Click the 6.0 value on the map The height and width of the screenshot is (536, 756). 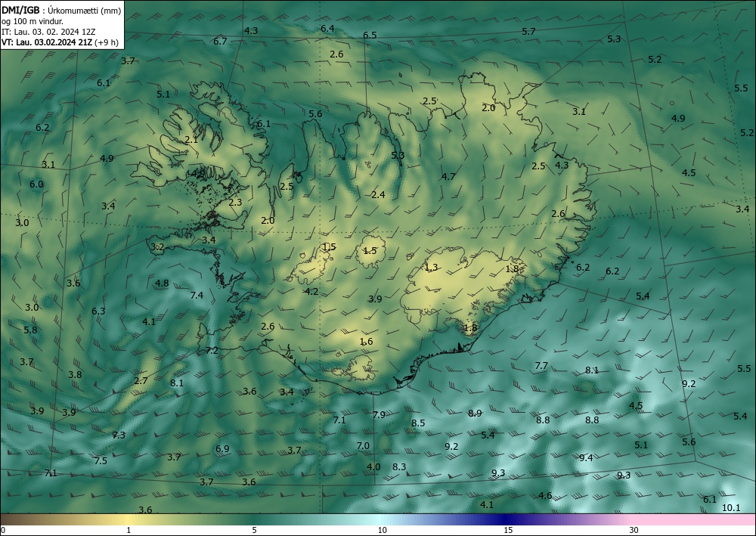36,184
